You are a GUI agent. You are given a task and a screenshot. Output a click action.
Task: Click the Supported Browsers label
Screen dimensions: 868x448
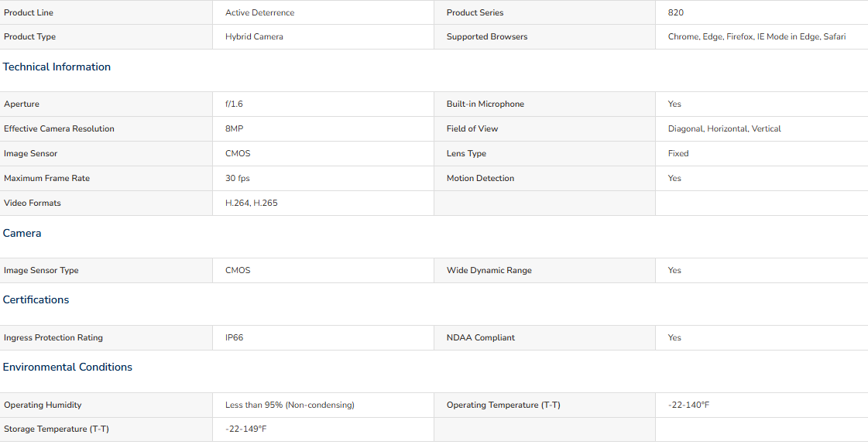coord(487,37)
